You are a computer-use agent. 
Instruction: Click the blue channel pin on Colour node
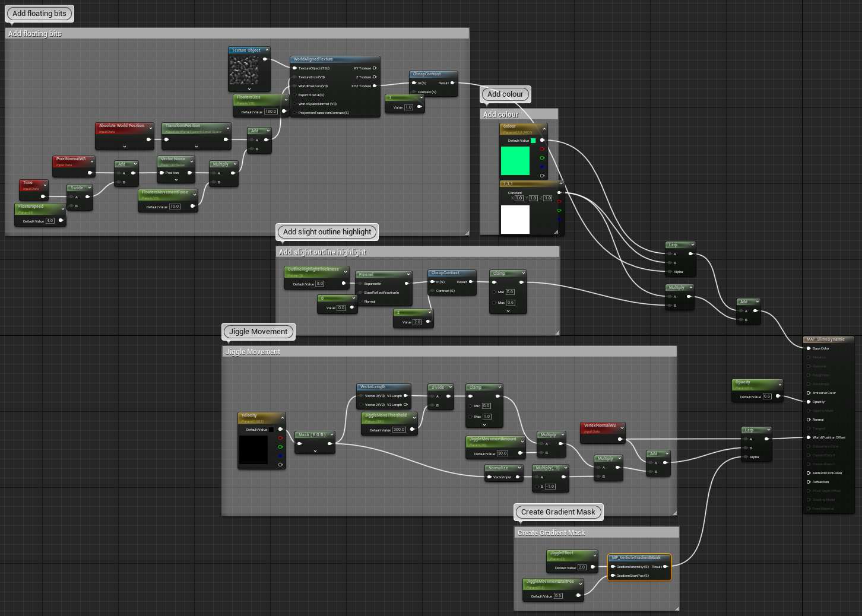(x=542, y=167)
